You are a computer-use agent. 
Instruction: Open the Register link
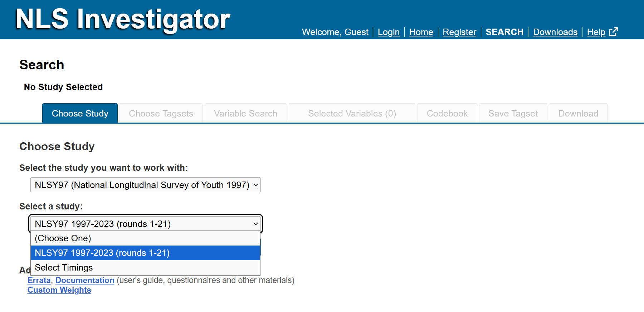coord(459,32)
